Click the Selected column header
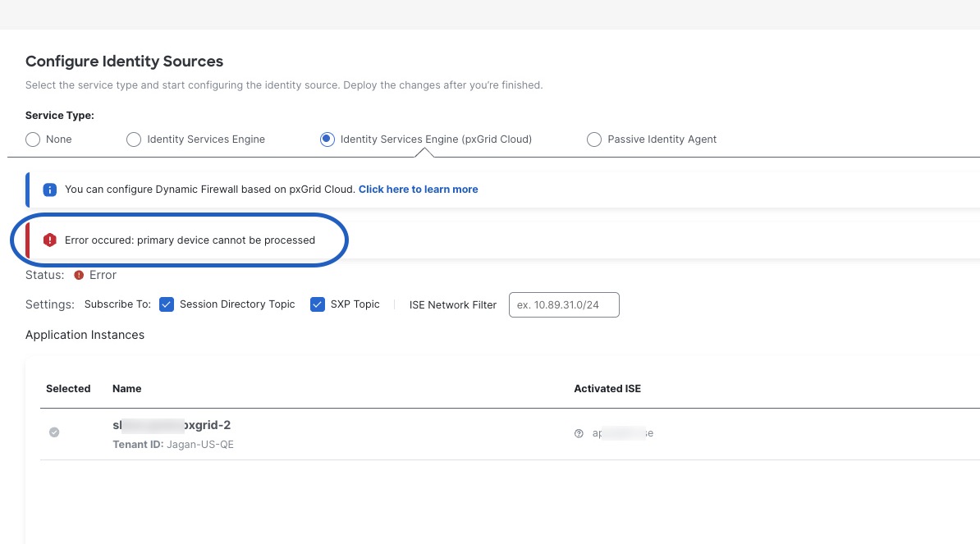This screenshot has width=980, height=544. (68, 389)
